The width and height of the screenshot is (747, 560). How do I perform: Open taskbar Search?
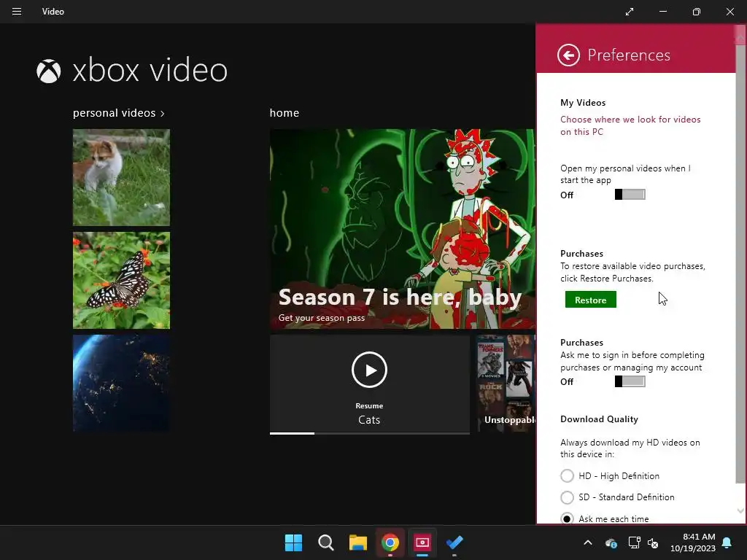tap(326, 542)
